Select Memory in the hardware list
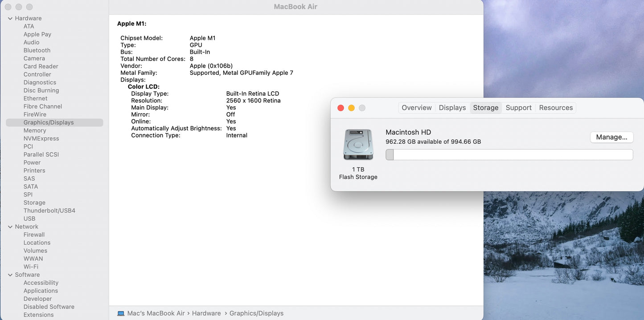644x320 pixels. pyautogui.click(x=35, y=130)
